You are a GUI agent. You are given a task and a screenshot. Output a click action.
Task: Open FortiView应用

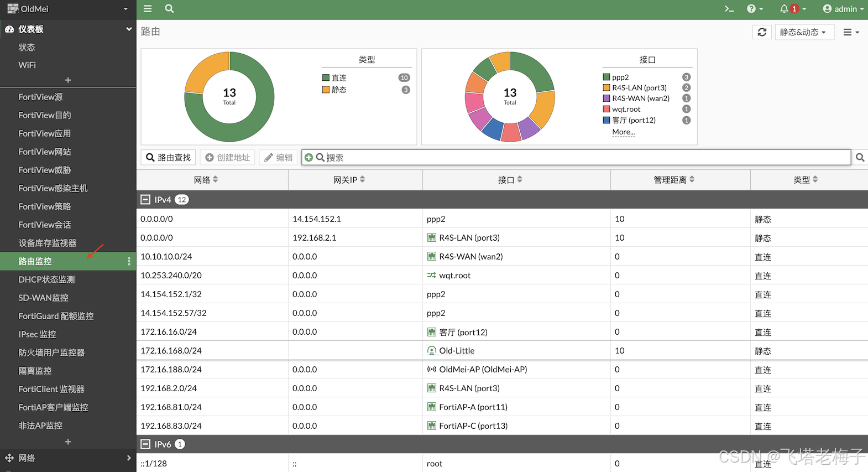45,133
